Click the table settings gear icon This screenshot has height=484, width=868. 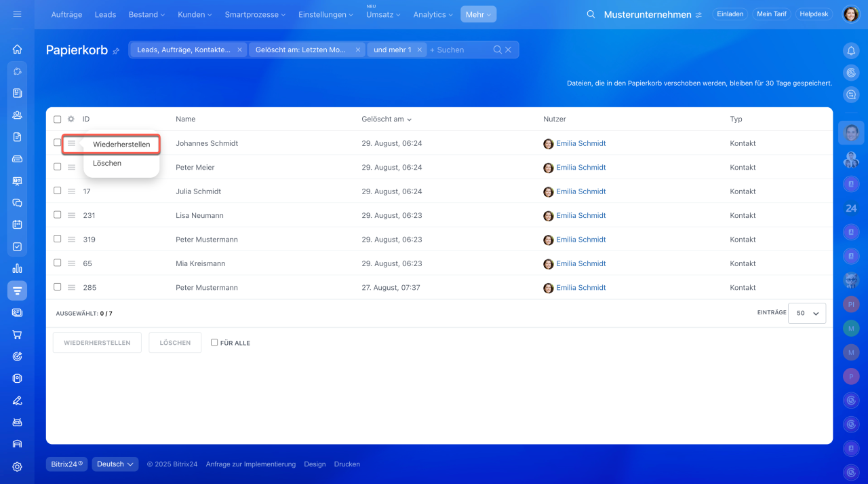(x=71, y=119)
